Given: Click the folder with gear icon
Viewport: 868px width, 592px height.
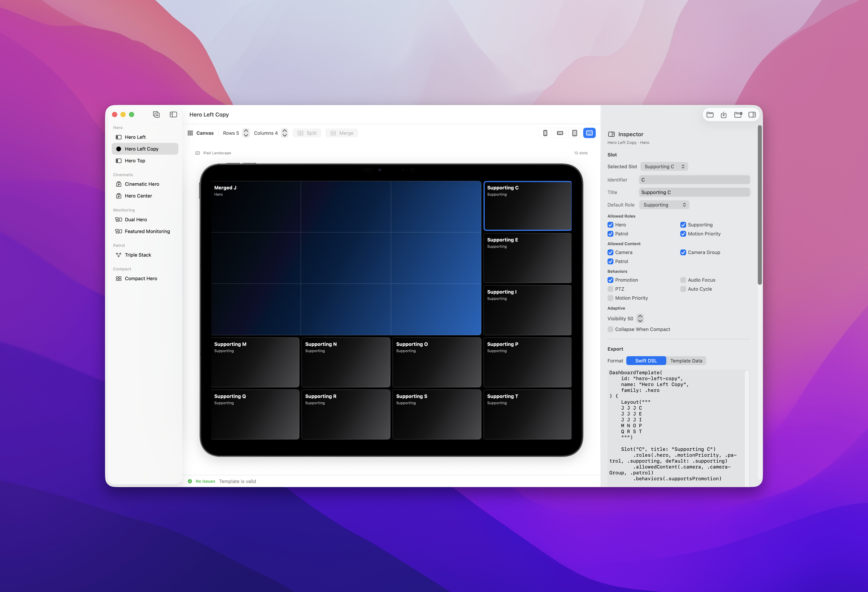Looking at the screenshot, I should tap(738, 114).
